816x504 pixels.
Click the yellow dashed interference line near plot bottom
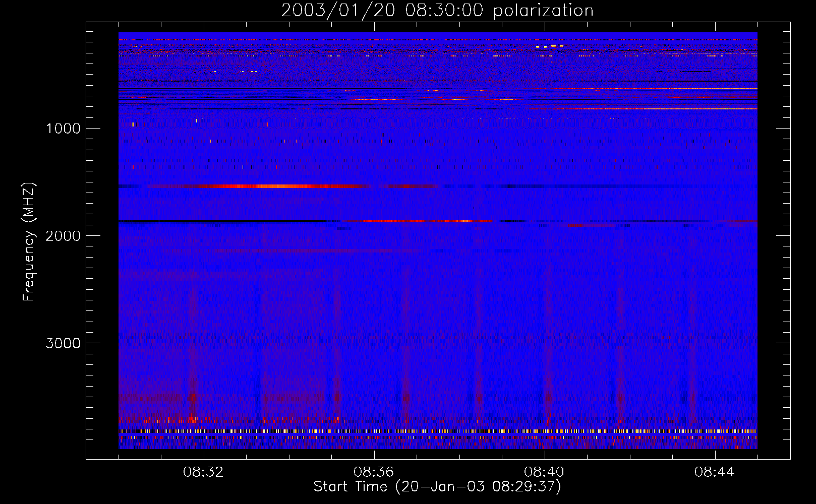point(438,431)
